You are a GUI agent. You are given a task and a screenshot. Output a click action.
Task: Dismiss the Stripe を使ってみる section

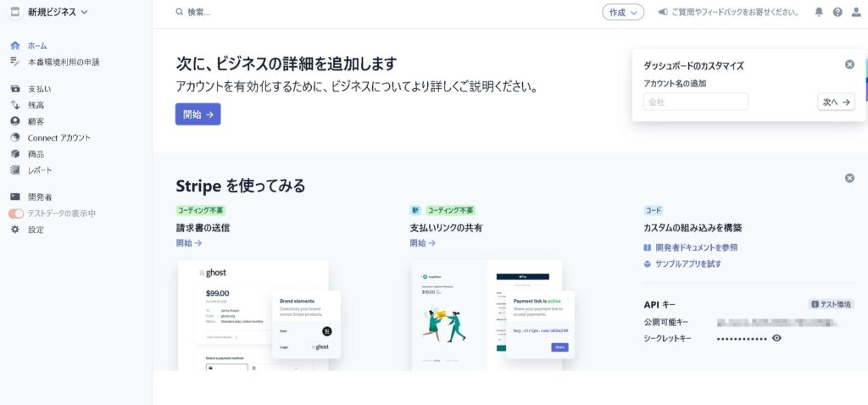[849, 178]
